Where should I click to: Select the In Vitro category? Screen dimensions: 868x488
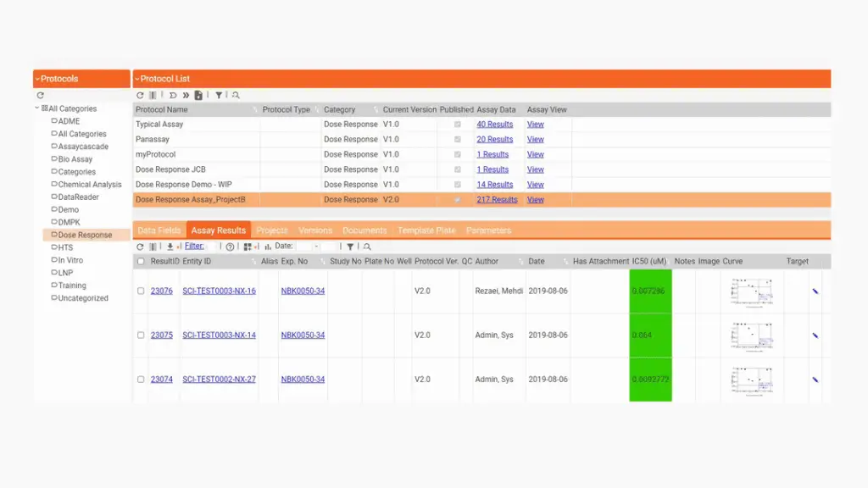(x=67, y=260)
